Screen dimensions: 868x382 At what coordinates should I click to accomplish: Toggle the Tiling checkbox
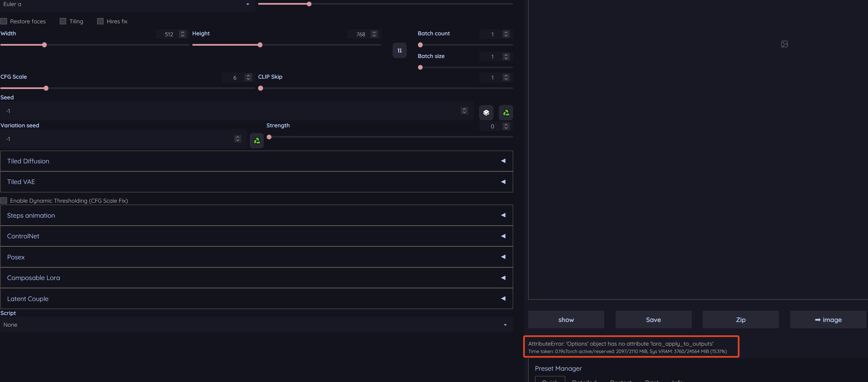point(63,21)
